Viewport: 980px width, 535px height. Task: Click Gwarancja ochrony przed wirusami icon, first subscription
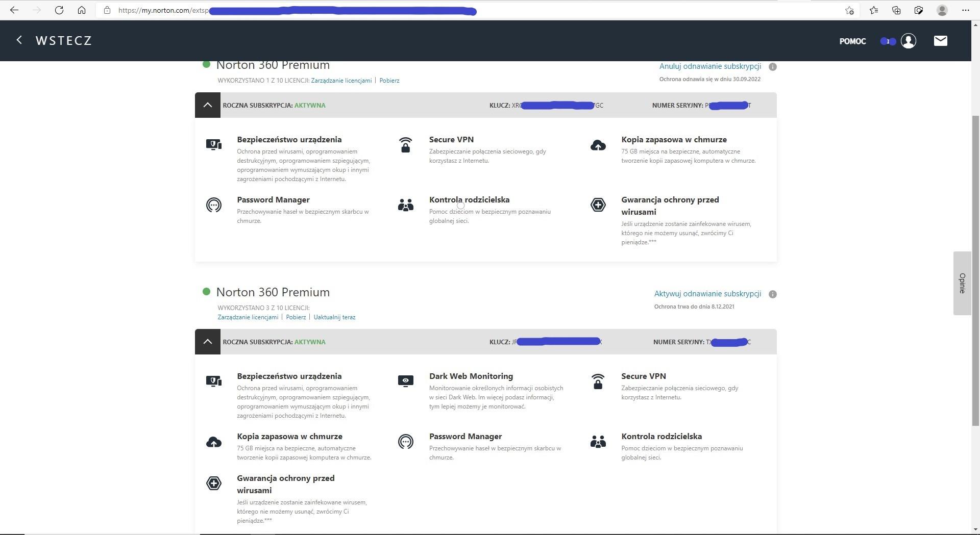[x=598, y=205]
